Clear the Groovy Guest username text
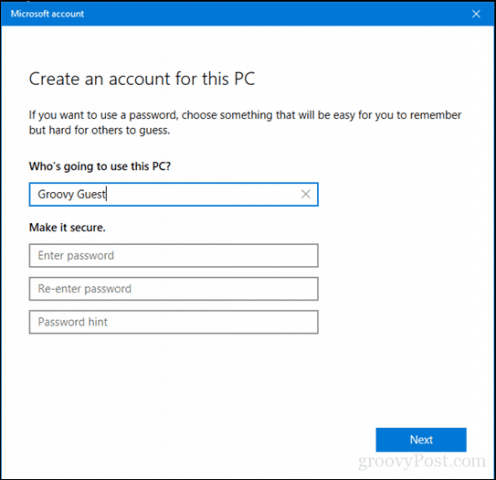496x480 pixels. pyautogui.click(x=306, y=194)
